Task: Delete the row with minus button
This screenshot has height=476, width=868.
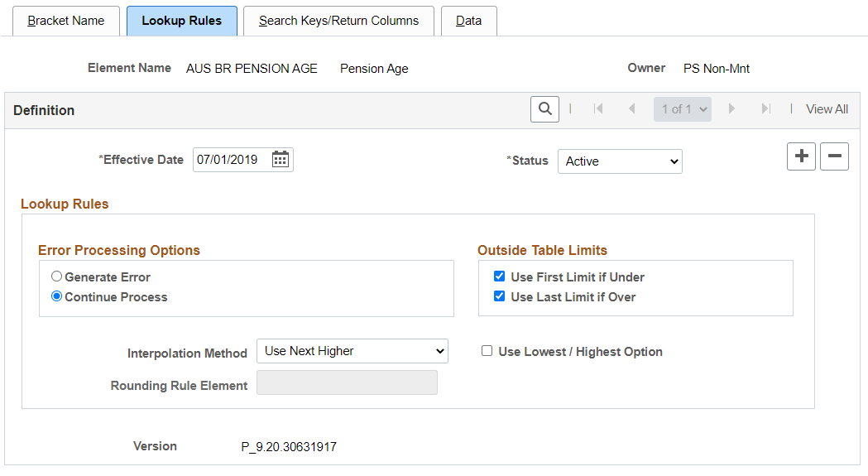Action: 834,156
